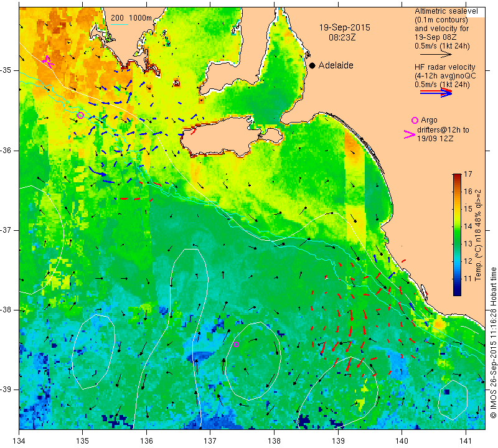Click the IMOS copyright timestamp text
Image resolution: width=498 pixels, height=448 pixels.
tap(493, 342)
